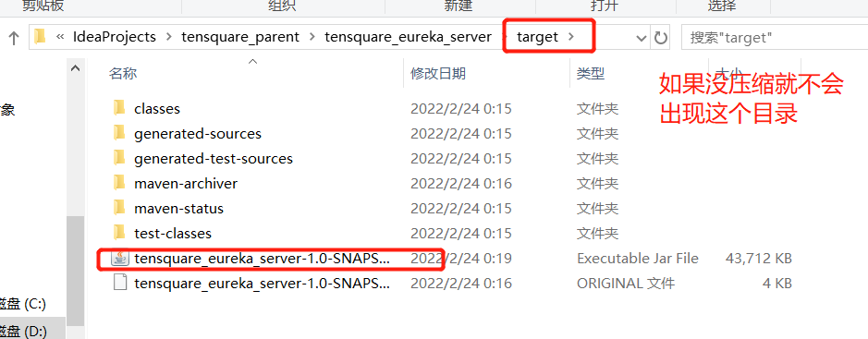Click the ORIGINAL 文件 type cell
868x339 pixels.
(626, 284)
